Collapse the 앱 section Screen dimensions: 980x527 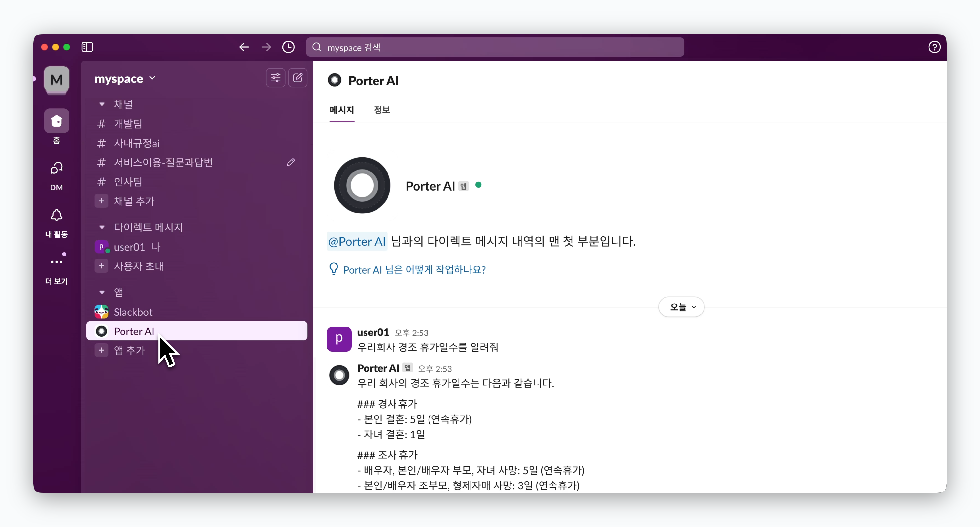pyautogui.click(x=102, y=292)
